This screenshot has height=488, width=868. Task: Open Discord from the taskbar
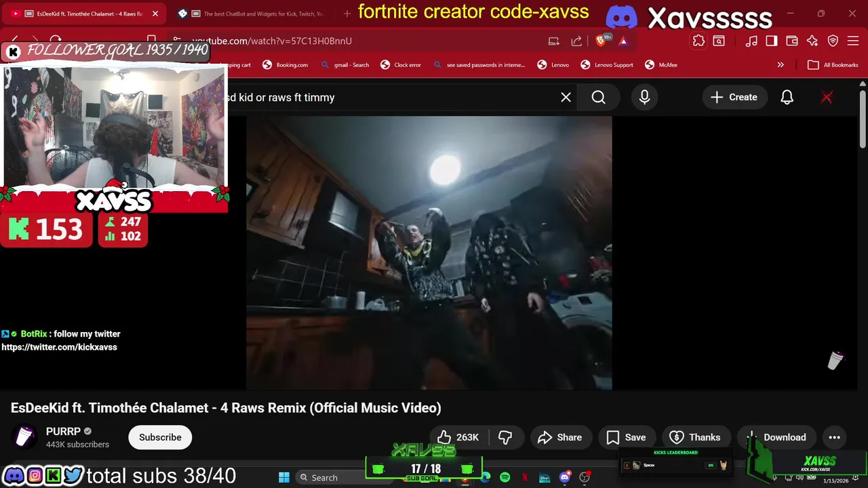point(565,478)
